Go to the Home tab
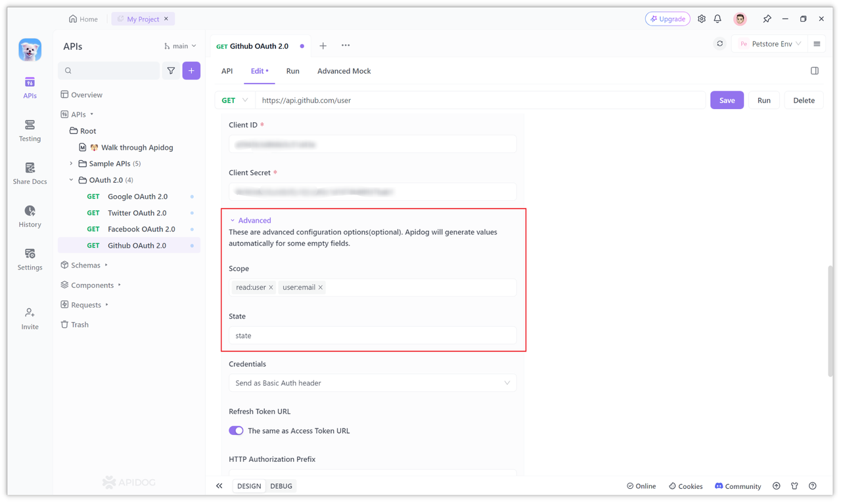 [x=83, y=19]
